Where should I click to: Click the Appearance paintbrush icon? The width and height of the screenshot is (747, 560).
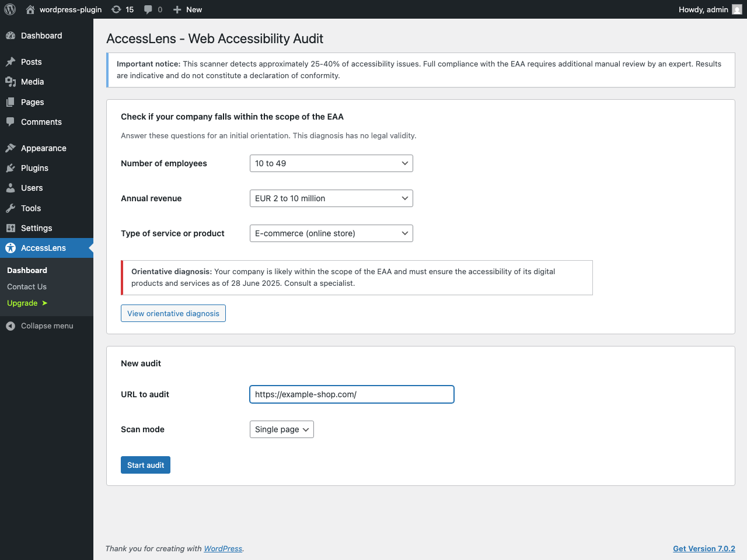point(11,148)
